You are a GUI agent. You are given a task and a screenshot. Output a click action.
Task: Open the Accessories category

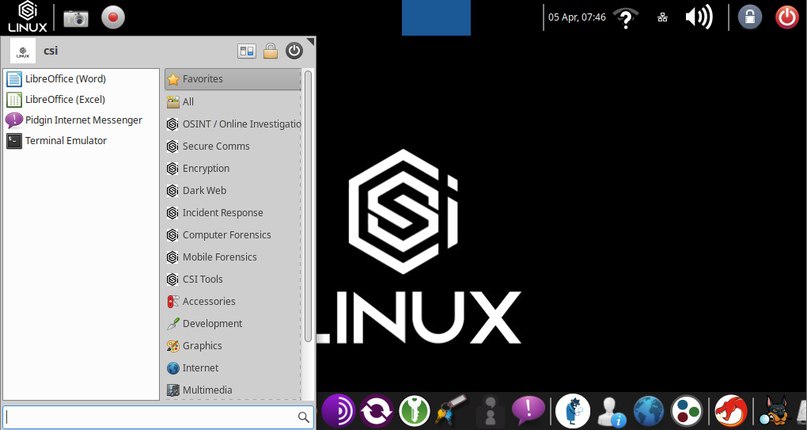click(x=233, y=301)
